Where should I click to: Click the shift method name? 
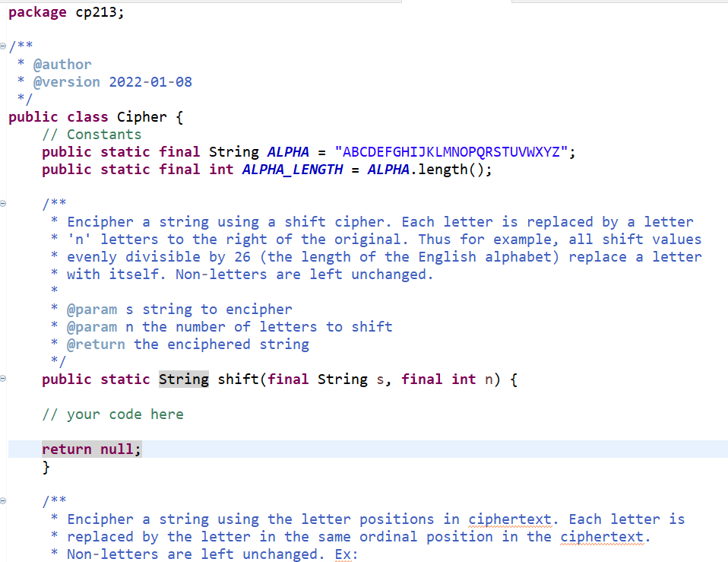[x=239, y=379]
